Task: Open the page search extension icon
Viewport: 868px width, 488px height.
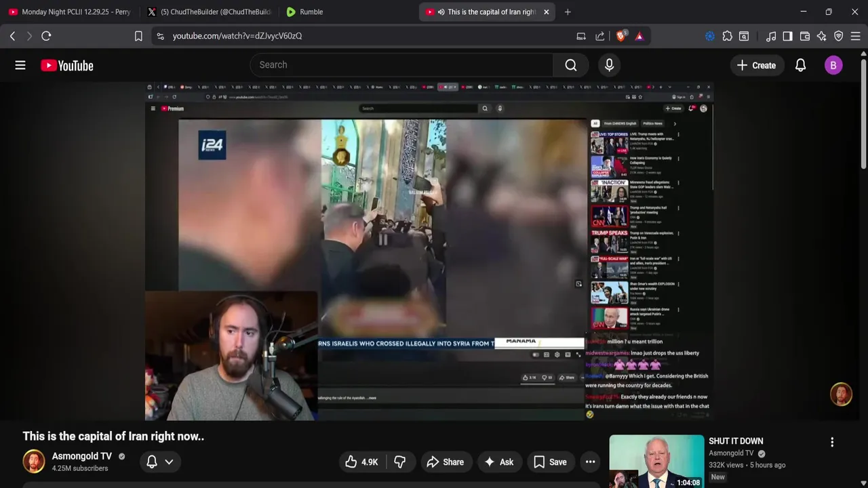Action: click(744, 36)
